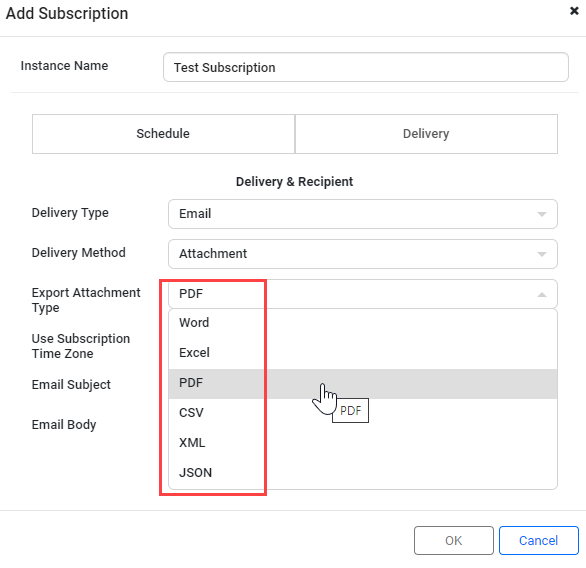The height and width of the screenshot is (568, 586).
Task: Collapse the Export Attachment Type dropdown
Action: [x=363, y=294]
